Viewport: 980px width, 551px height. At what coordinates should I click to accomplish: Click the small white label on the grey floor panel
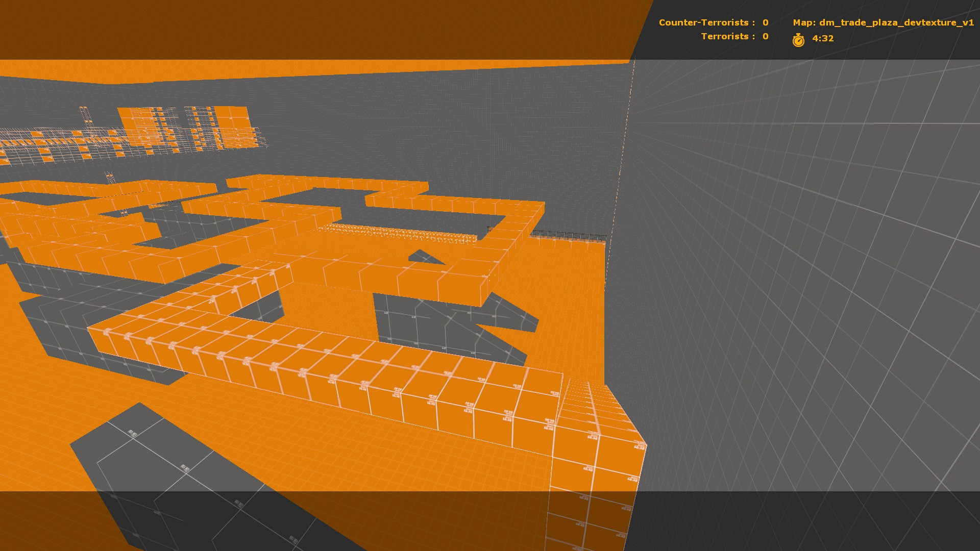185,467
